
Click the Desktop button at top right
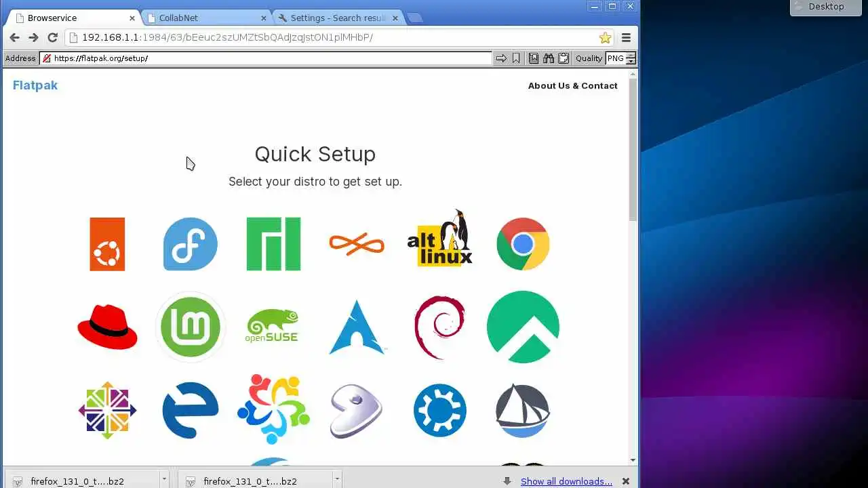click(x=826, y=7)
